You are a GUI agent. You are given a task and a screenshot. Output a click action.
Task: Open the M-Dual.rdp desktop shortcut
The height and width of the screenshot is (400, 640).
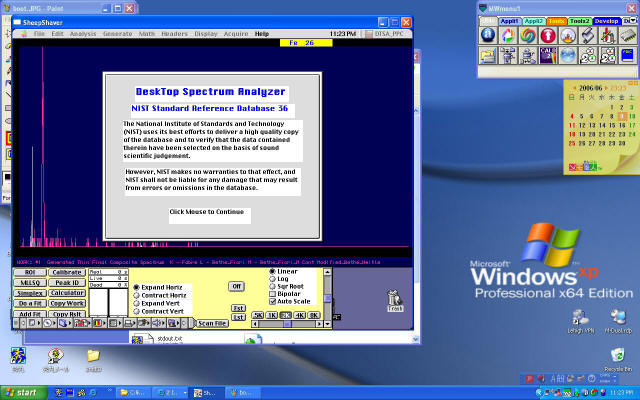(x=618, y=321)
